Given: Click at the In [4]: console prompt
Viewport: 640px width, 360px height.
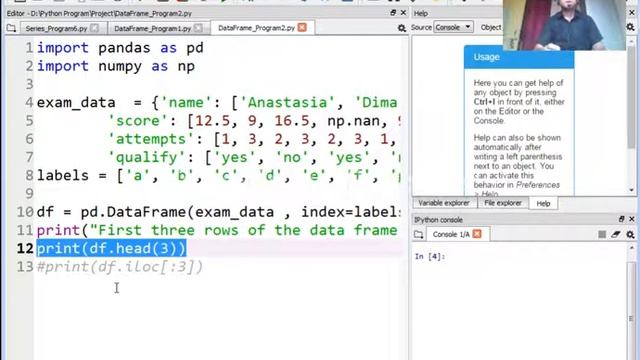Looking at the screenshot, I should (429, 256).
